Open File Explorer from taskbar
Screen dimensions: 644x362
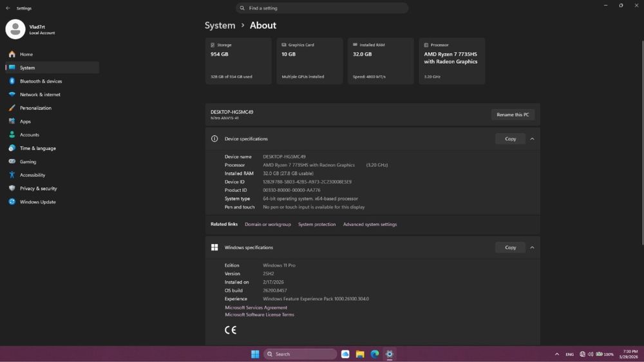click(x=360, y=354)
